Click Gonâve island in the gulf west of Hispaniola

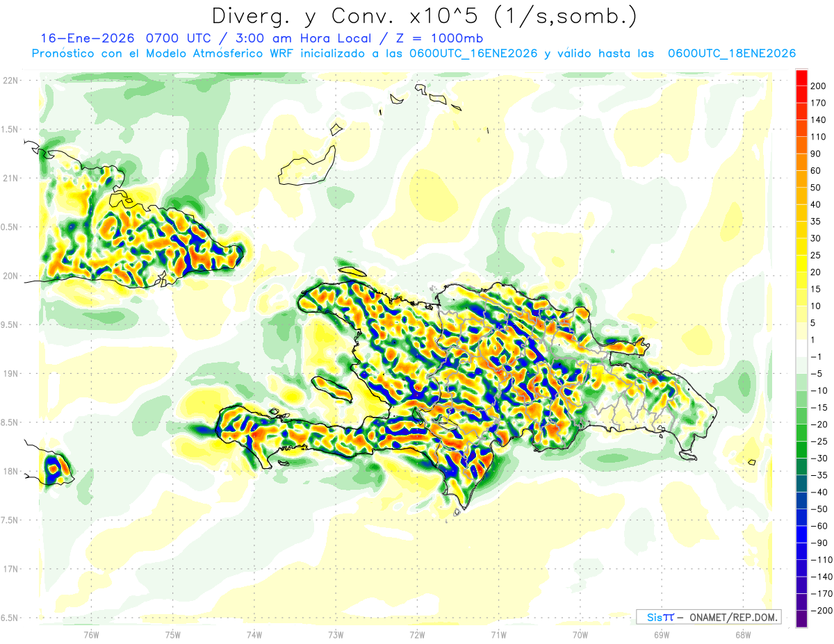click(332, 388)
